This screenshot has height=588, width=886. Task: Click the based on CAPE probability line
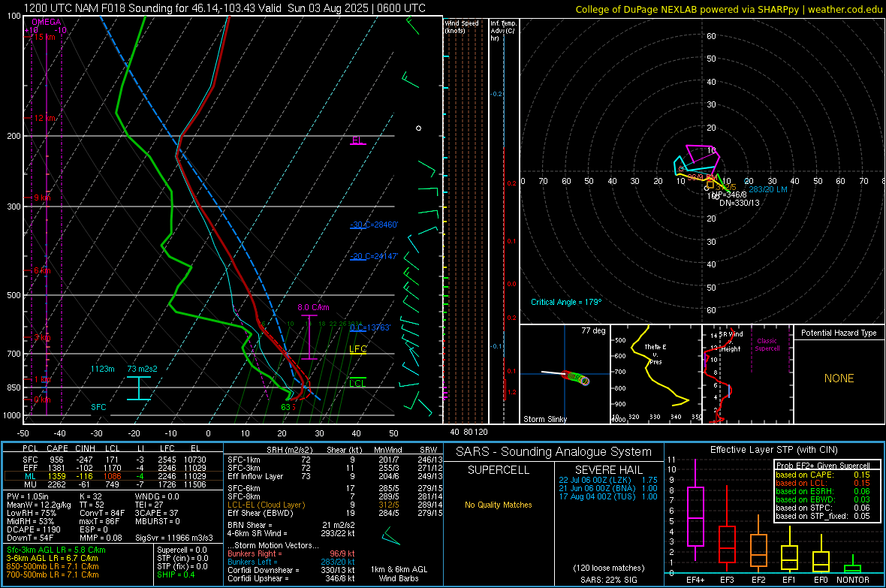pyautogui.click(x=823, y=475)
